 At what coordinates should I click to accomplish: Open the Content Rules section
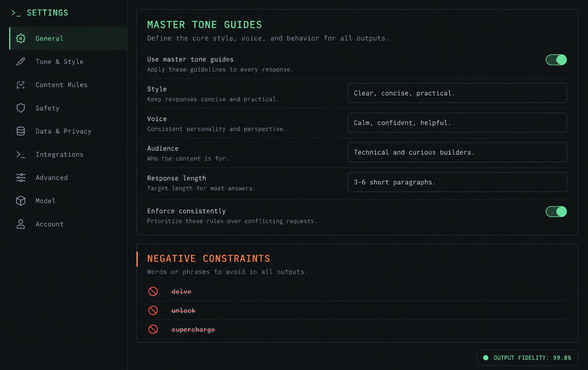68,85
